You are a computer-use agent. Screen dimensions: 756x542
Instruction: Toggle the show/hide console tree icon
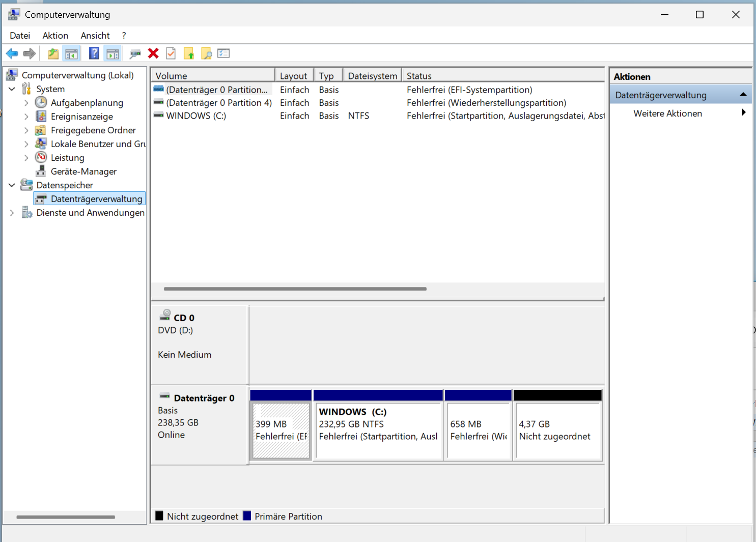pos(72,53)
